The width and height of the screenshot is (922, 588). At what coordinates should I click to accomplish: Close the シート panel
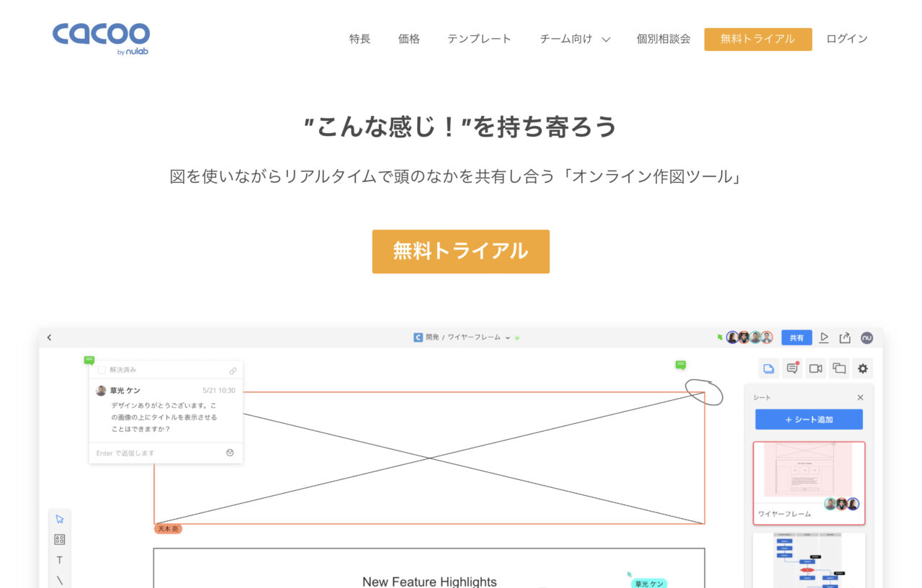[x=860, y=397]
